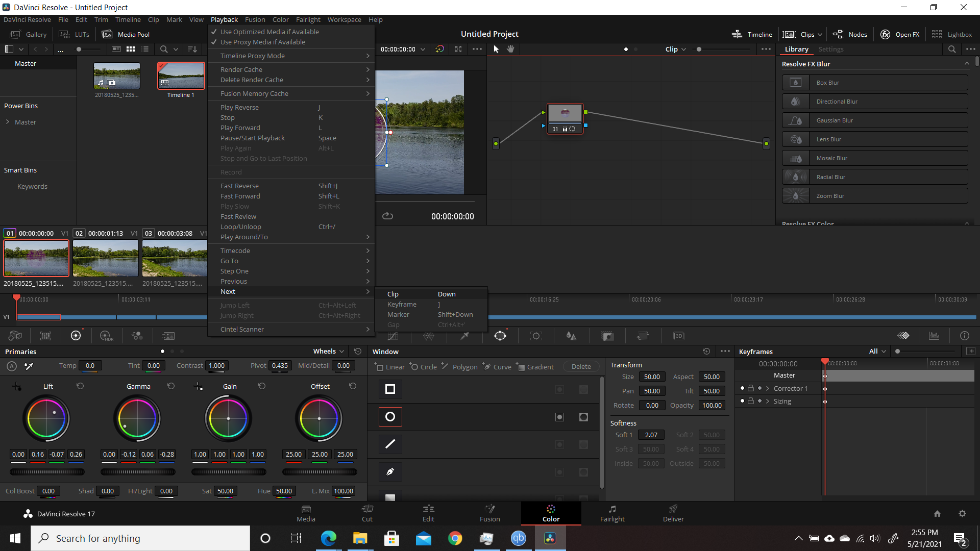Open the Wheels mode dropdown
This screenshot has width=980, height=551.
pyautogui.click(x=329, y=351)
